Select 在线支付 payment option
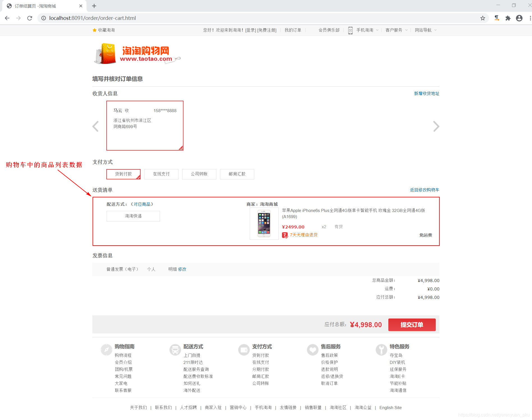Viewport: 532px width, 420px height. pos(161,174)
